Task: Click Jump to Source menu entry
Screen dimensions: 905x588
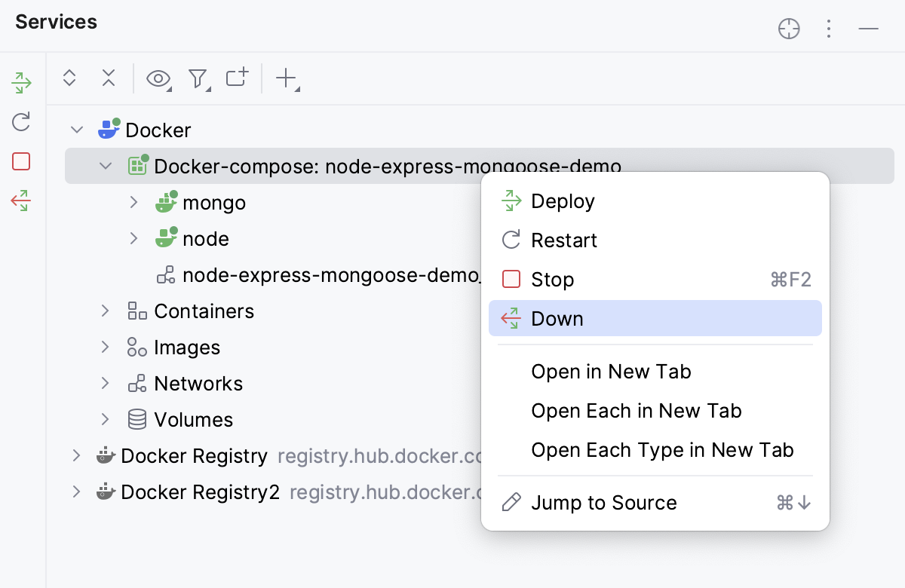Action: [603, 502]
